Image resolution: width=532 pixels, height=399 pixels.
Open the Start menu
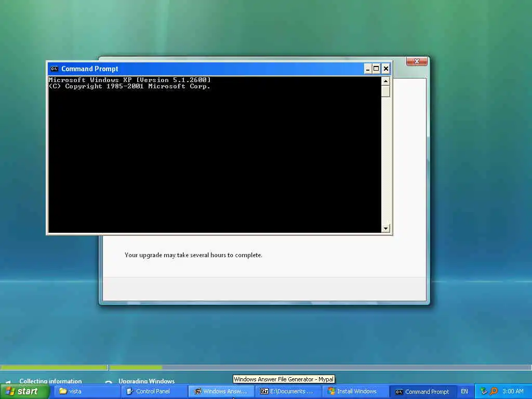[24, 391]
